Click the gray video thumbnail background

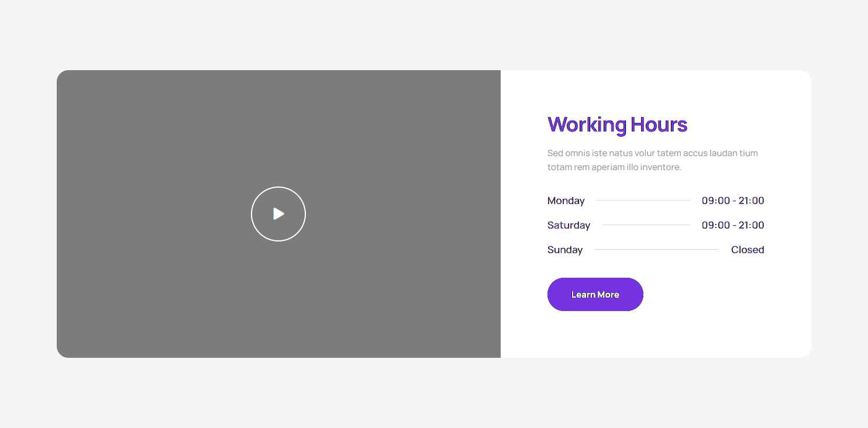[175, 117]
